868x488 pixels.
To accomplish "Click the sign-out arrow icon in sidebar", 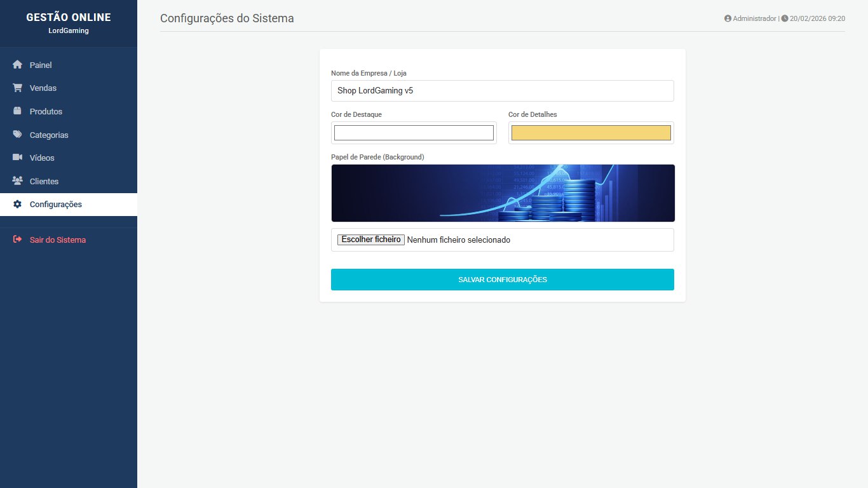I will (17, 240).
